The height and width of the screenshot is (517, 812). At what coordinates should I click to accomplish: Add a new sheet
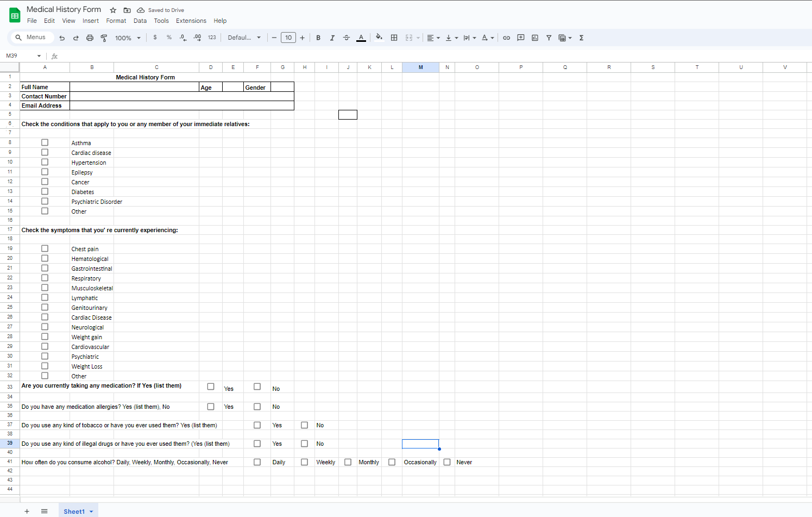pos(27,511)
